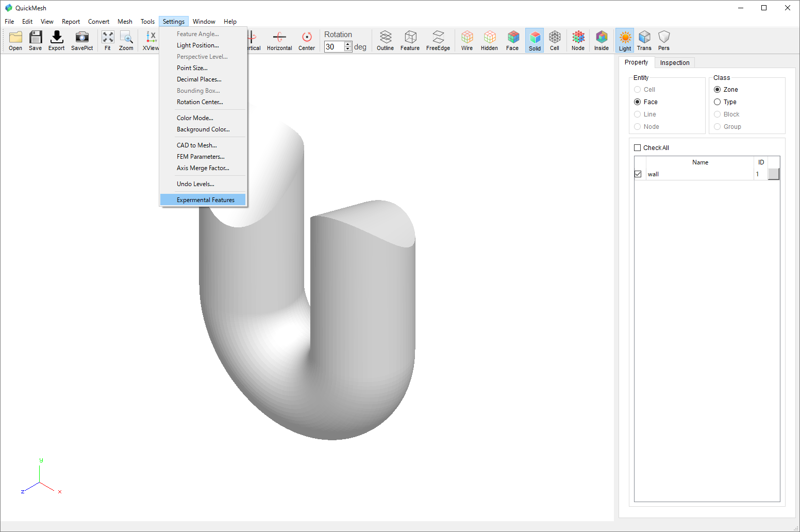
Task: Select the Face entity radio button
Action: [x=638, y=102]
